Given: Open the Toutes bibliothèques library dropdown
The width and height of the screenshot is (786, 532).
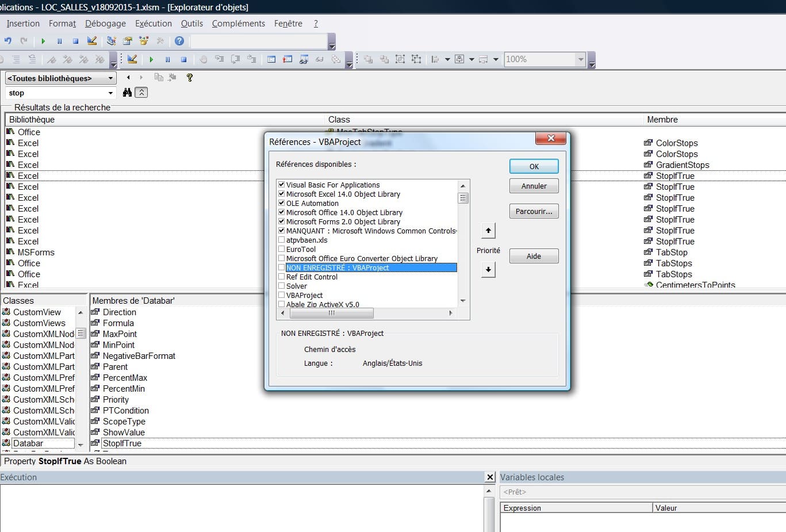Looking at the screenshot, I should pyautogui.click(x=110, y=78).
